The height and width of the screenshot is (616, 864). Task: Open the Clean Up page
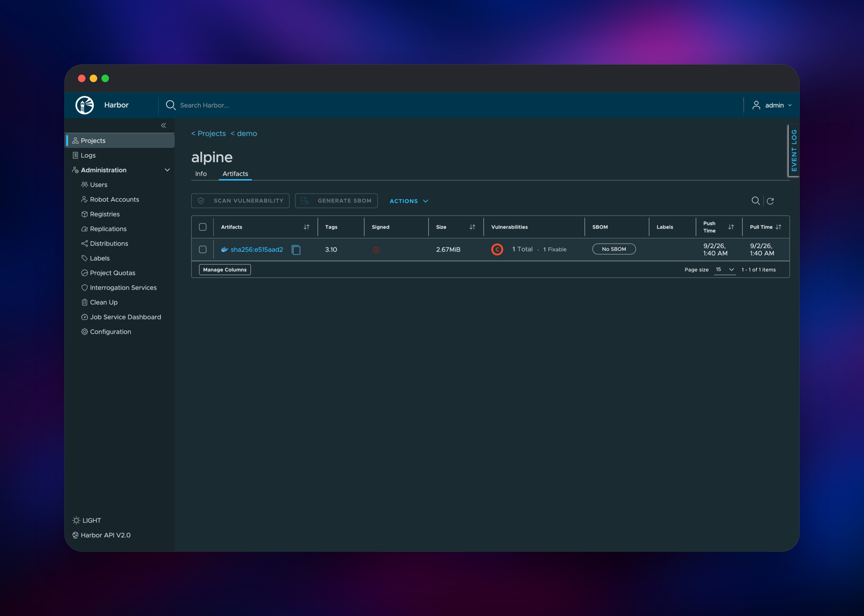[103, 302]
